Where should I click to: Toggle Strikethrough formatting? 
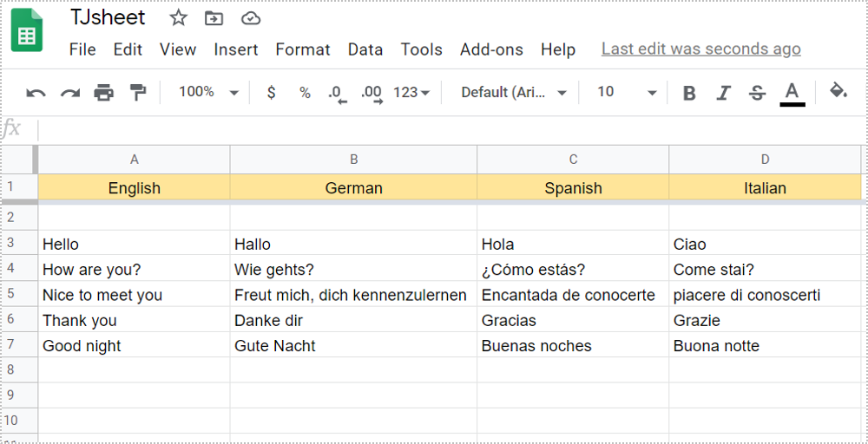pyautogui.click(x=757, y=93)
